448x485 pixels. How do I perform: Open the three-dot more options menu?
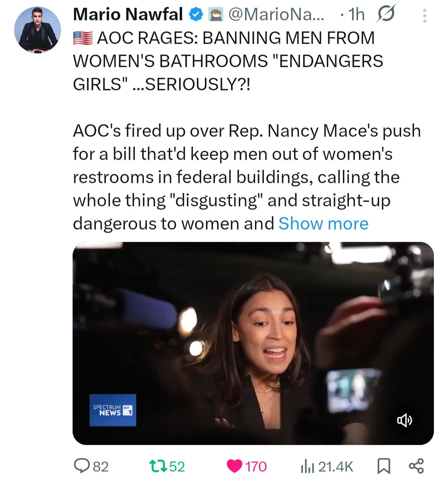click(424, 16)
